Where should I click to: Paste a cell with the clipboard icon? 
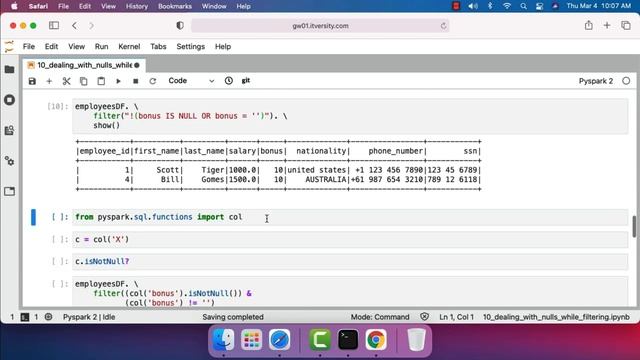click(x=101, y=81)
